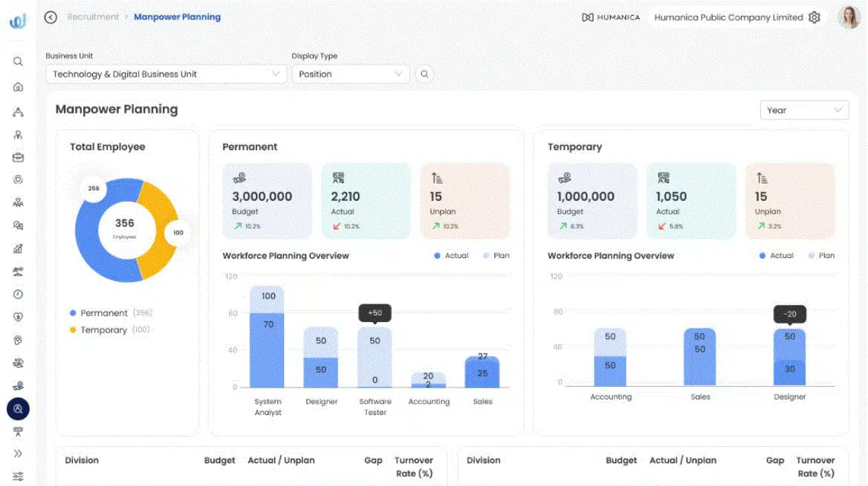Open the search icon in left sidebar
The image size is (868, 486).
click(18, 61)
